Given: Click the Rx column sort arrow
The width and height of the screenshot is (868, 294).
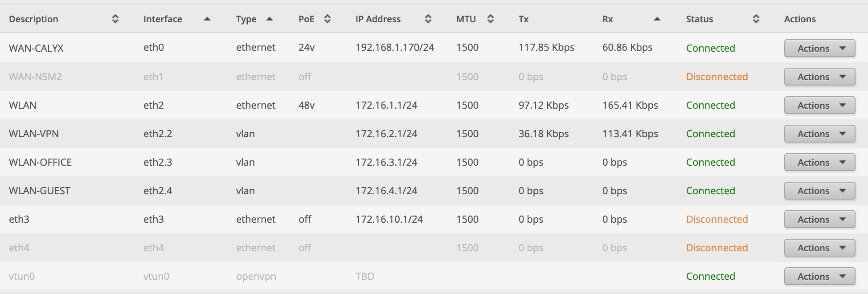Looking at the screenshot, I should (657, 19).
